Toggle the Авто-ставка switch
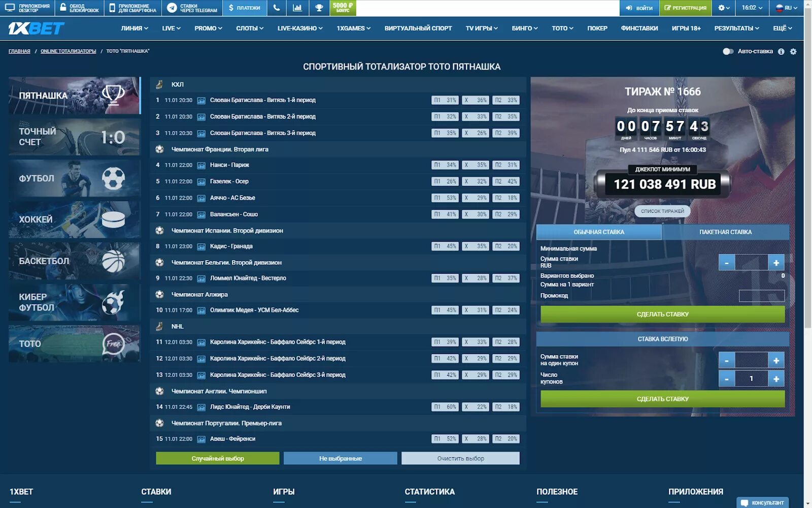812x508 pixels. pos(728,51)
